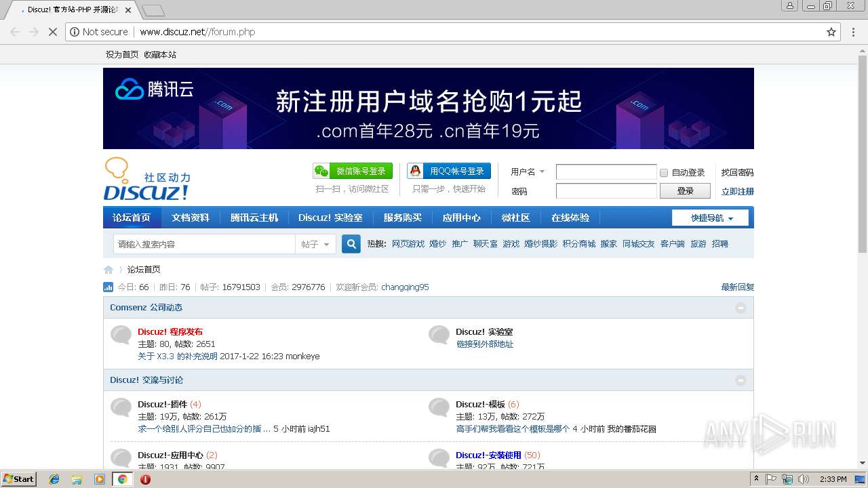
Task: Open the 微社区 nav tab
Action: 516,218
